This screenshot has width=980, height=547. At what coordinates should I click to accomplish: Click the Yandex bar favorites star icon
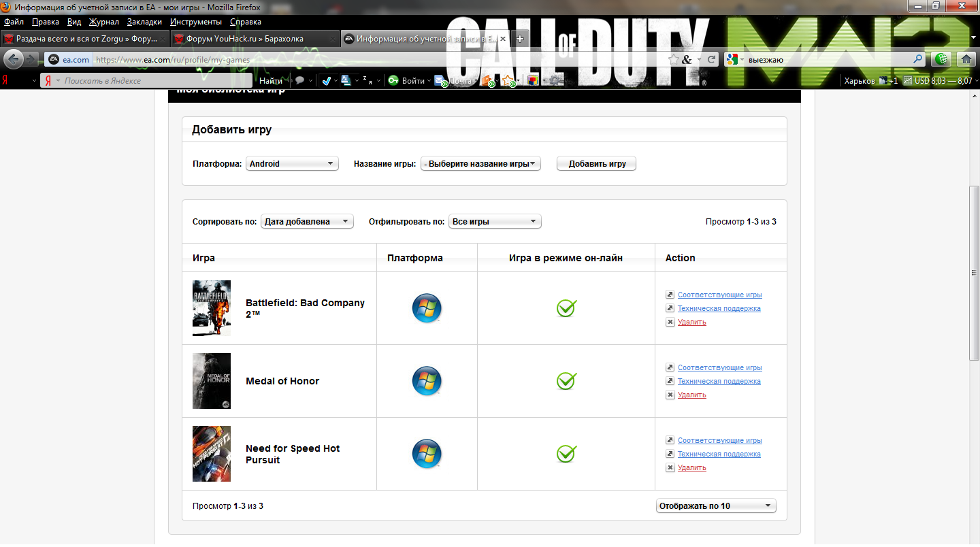508,81
